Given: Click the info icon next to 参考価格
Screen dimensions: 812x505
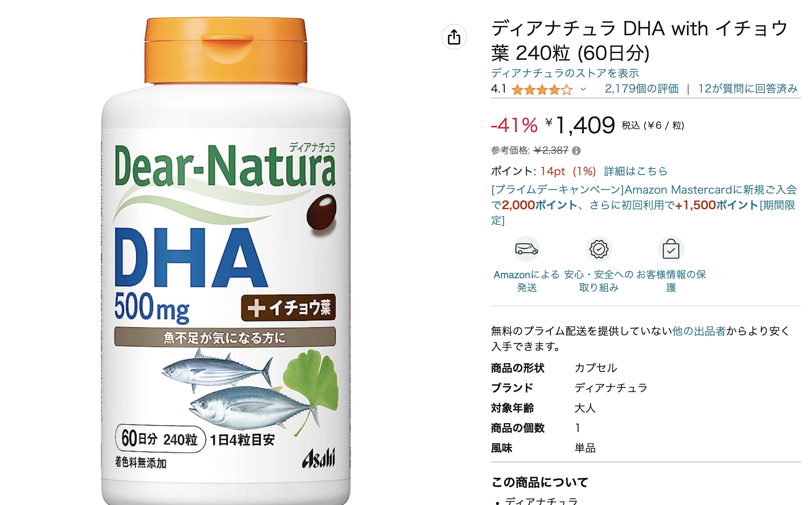Looking at the screenshot, I should (x=576, y=151).
